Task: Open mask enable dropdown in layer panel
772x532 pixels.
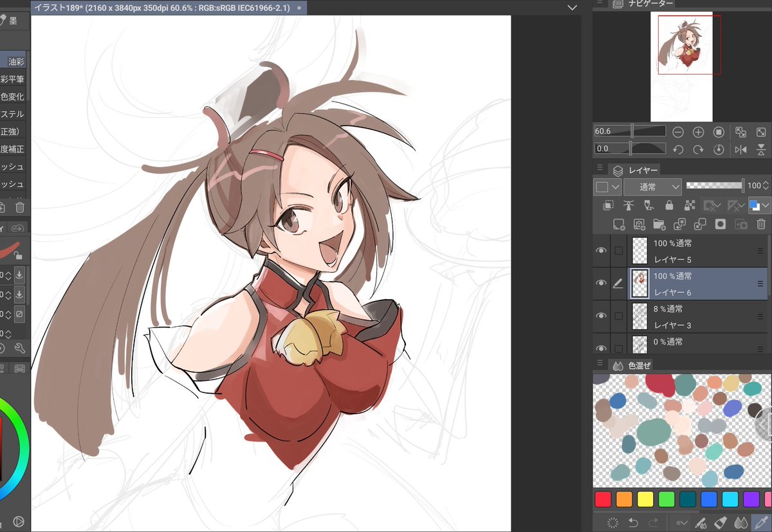Action: click(x=712, y=205)
